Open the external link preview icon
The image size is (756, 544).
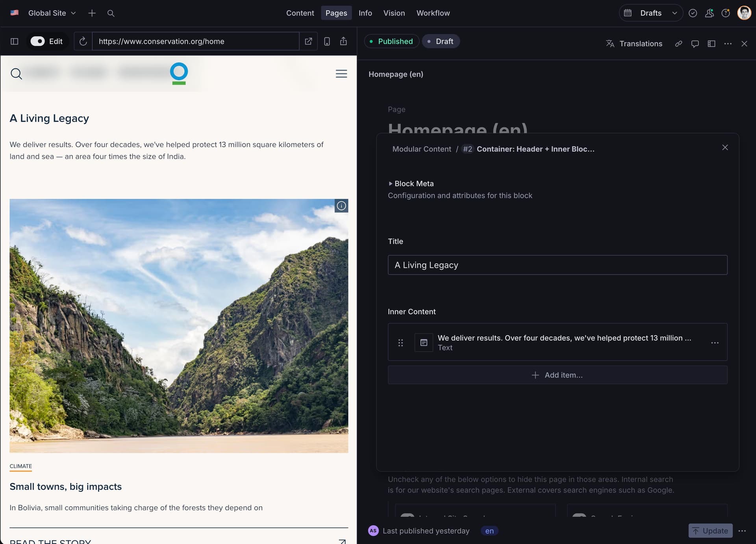tap(309, 41)
